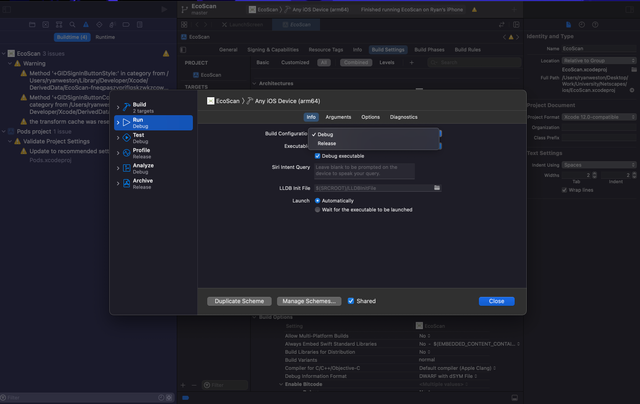The height and width of the screenshot is (404, 640).
Task: Select the Build action hammer icon
Action: pyautogui.click(x=127, y=107)
